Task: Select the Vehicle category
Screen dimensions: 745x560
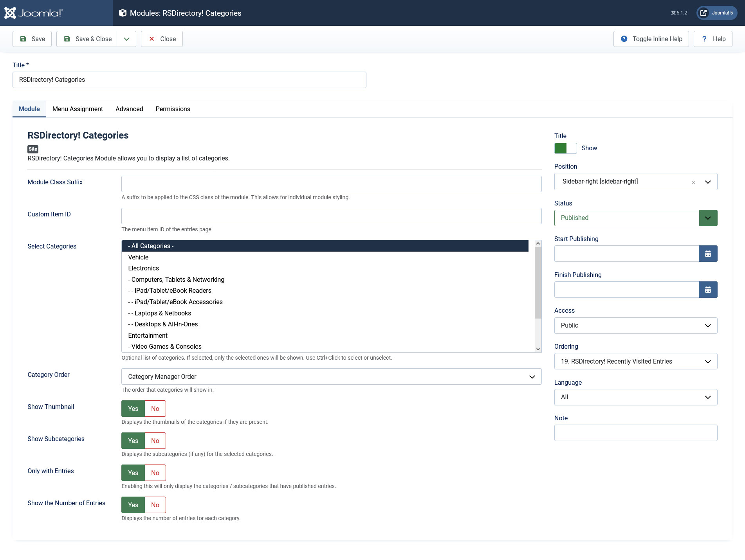Action: [x=325, y=257]
